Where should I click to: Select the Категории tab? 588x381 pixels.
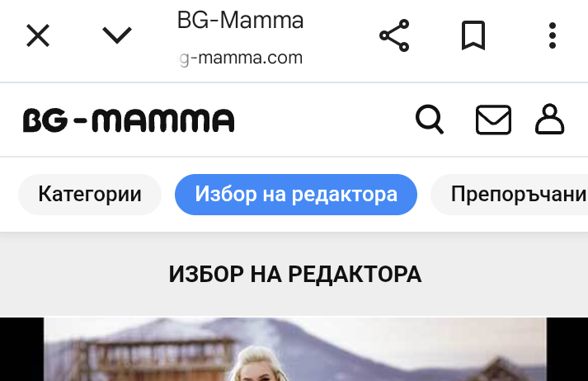(90, 195)
